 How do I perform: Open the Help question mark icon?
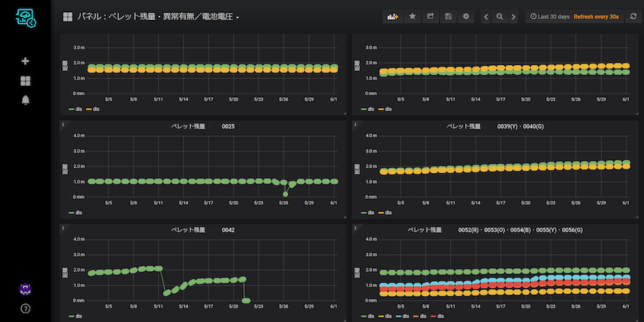pos(26,308)
